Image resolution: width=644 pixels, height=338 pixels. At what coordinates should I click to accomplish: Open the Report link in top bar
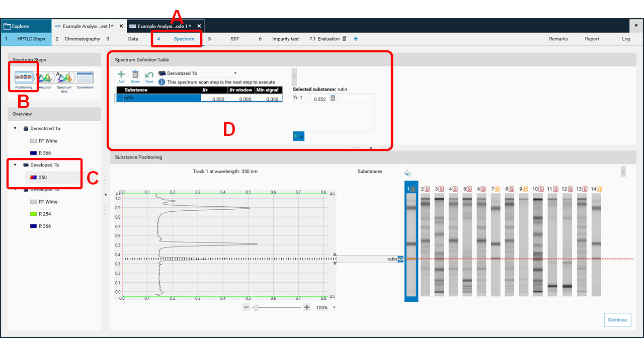click(592, 39)
